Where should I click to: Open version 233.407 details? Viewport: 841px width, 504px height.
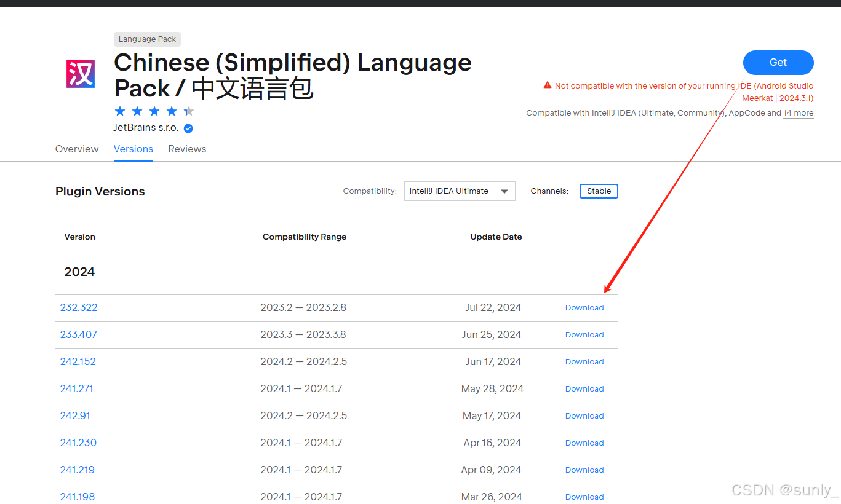[x=79, y=334]
